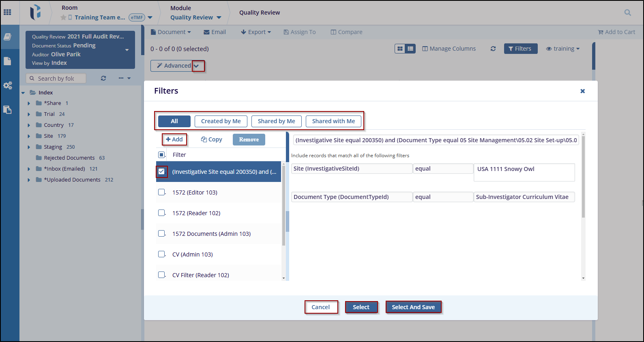Check the 1572 (Editor 103) filter checkbox
This screenshot has height=342, width=644.
[x=161, y=192]
